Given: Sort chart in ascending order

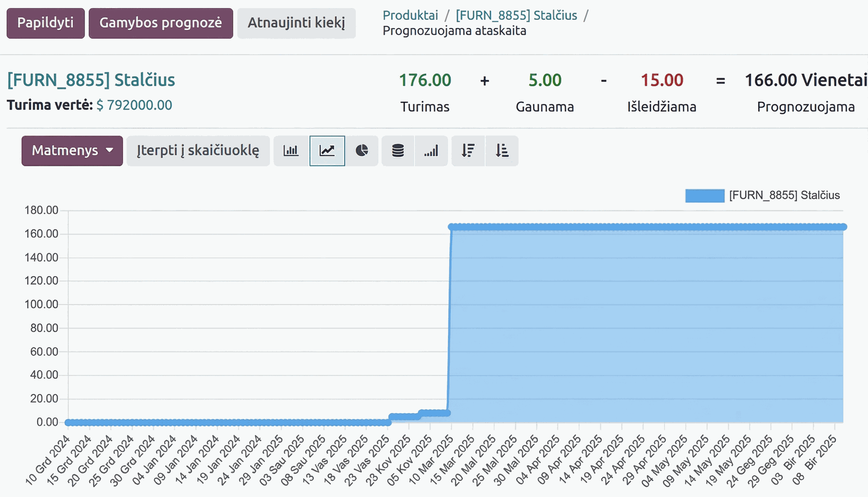Looking at the screenshot, I should [x=502, y=151].
